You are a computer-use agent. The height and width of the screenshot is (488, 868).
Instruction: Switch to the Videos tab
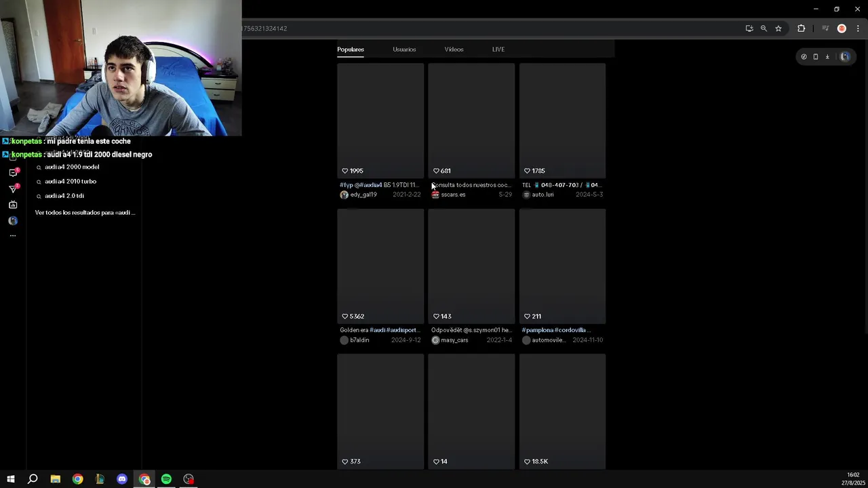point(454,49)
